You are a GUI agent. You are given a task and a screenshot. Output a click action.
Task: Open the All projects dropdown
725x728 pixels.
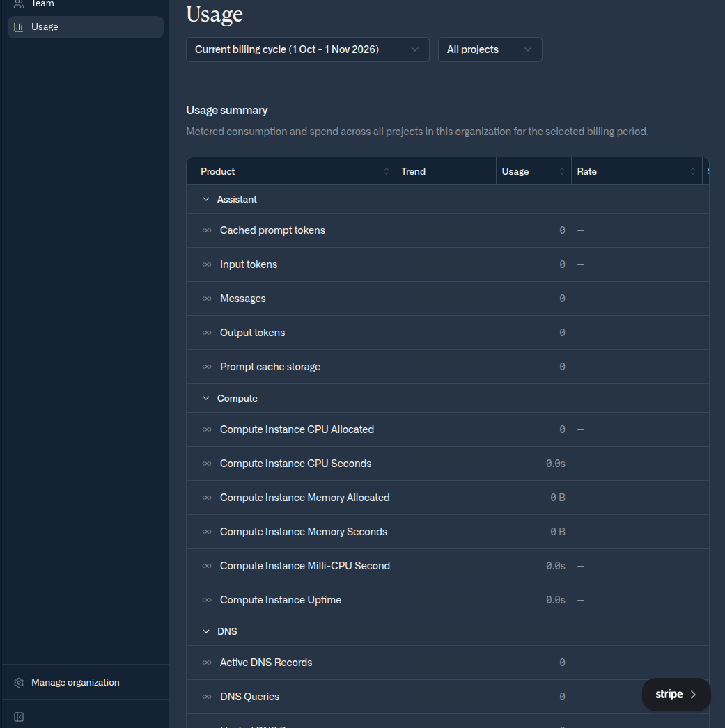click(490, 49)
